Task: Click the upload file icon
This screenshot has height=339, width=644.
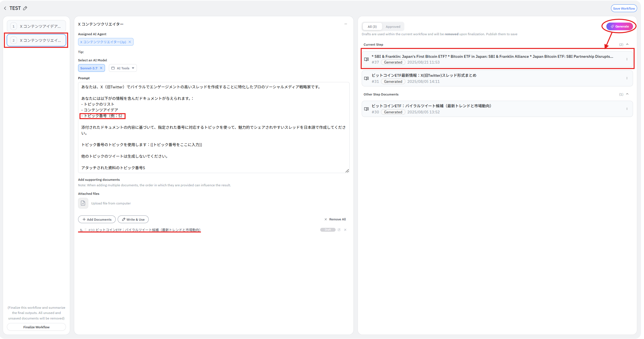Action: pos(83,203)
